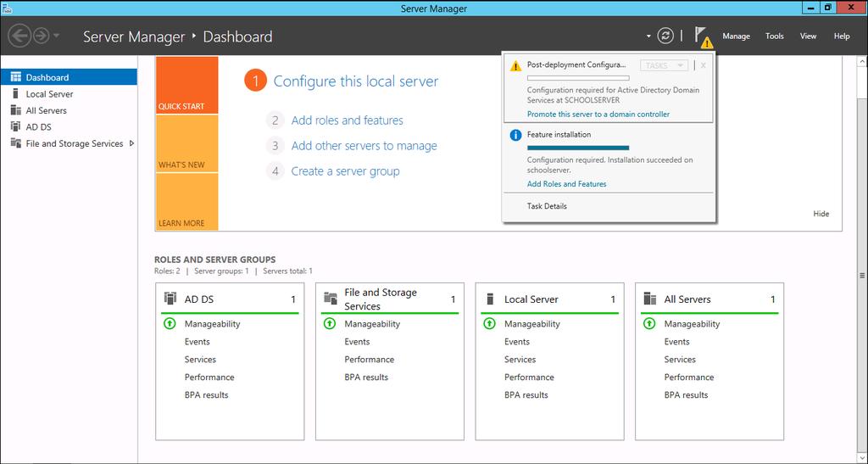
Task: Dismiss the Post-deployment notification with X
Action: 703,65
